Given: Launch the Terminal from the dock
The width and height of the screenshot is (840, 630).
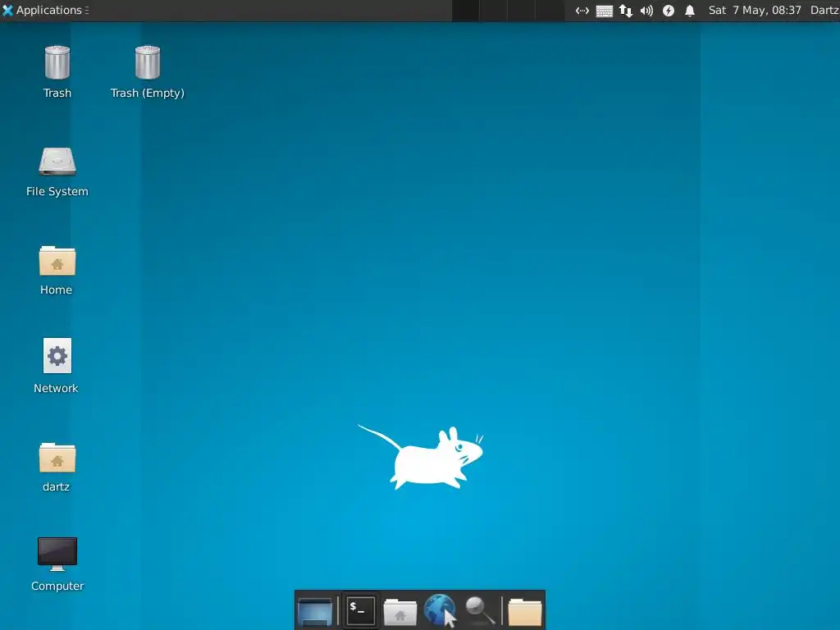Looking at the screenshot, I should [360, 610].
